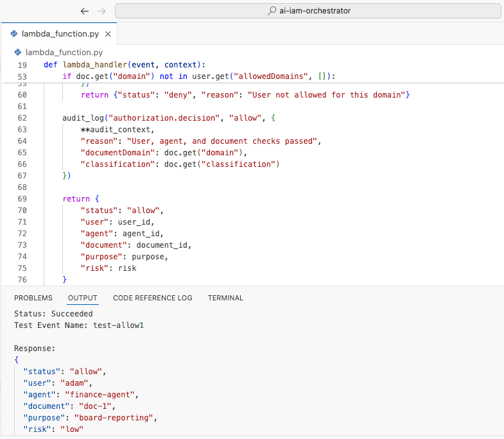
Task: Click the return keyword on line 69
Action: [76, 198]
